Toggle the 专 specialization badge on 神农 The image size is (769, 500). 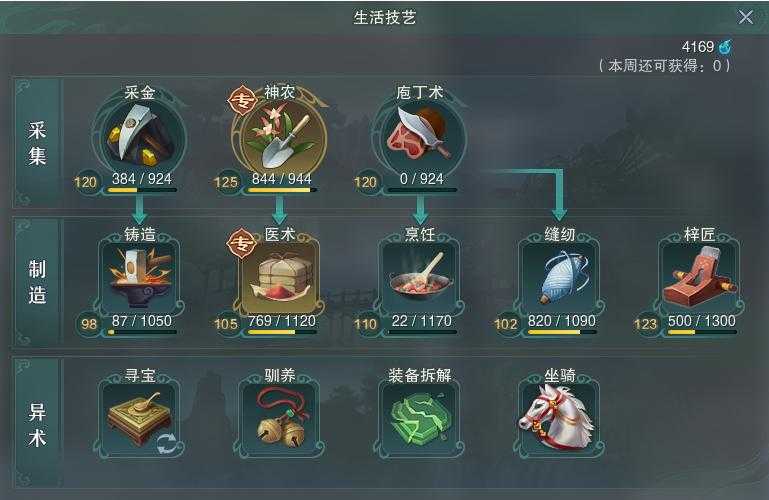pyautogui.click(x=243, y=100)
